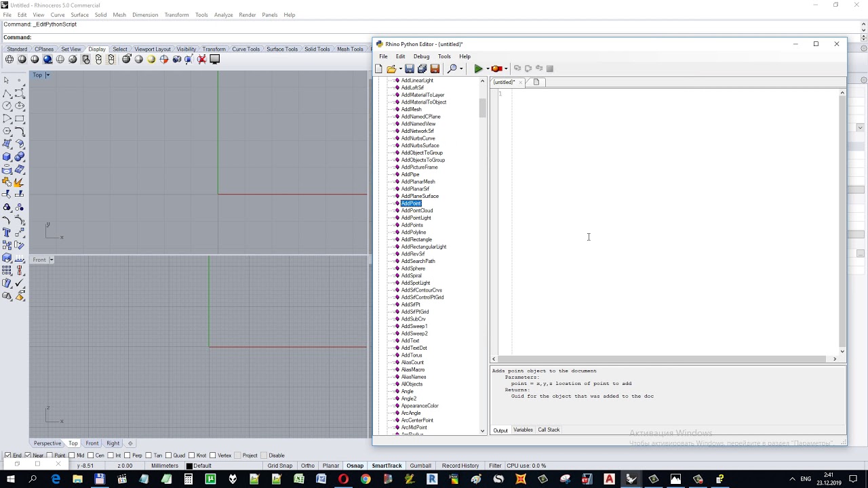The width and height of the screenshot is (868, 488).
Task: Switch to Curve Tools toolbar tab
Action: click(245, 49)
